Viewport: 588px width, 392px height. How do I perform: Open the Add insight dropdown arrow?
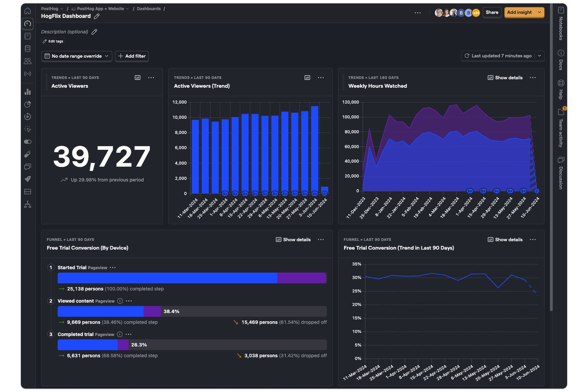point(539,12)
